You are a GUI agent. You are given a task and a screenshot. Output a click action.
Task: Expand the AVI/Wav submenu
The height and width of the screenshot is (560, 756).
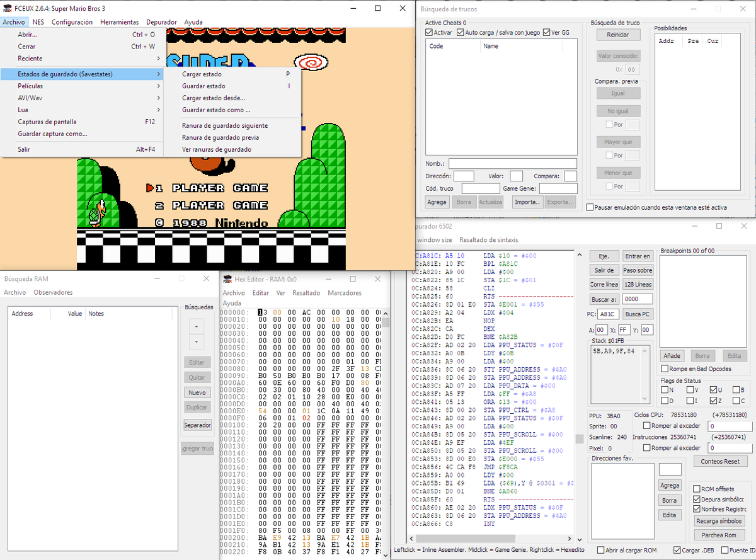pos(83,98)
